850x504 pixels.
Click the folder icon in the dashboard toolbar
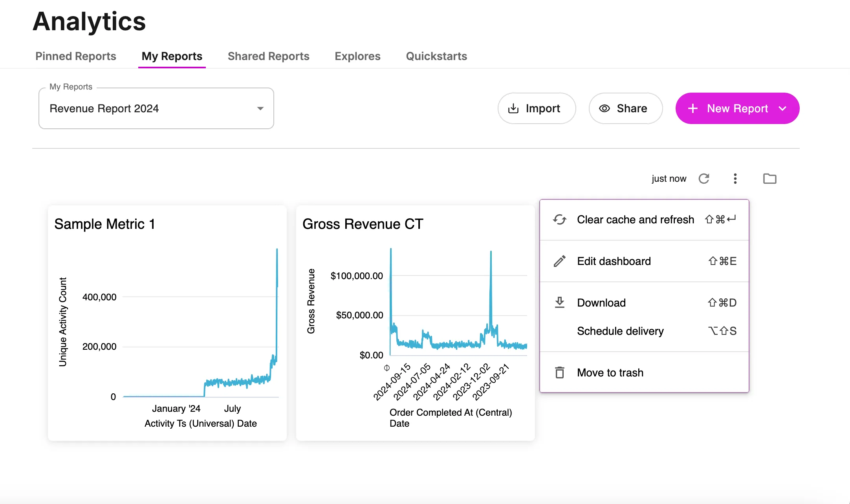click(770, 179)
